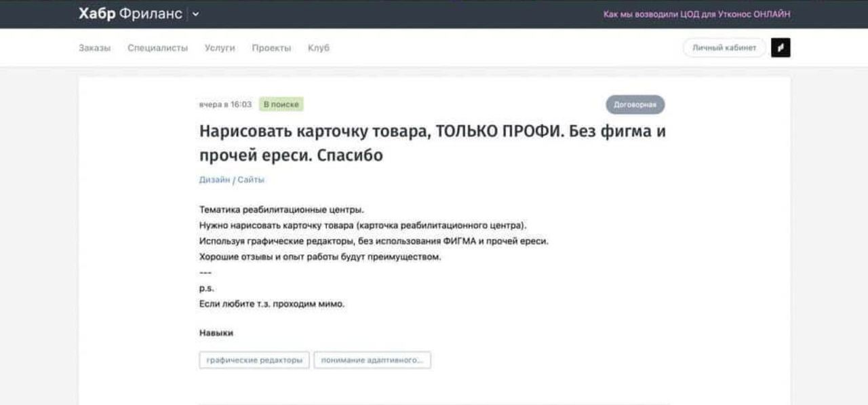Click the Договорная price badge
Image resolution: width=868 pixels, height=405 pixels.
pyautogui.click(x=635, y=104)
